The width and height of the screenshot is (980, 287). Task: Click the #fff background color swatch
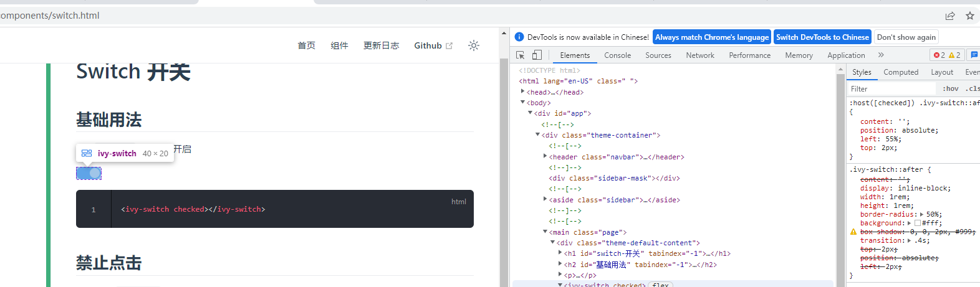pos(918,223)
